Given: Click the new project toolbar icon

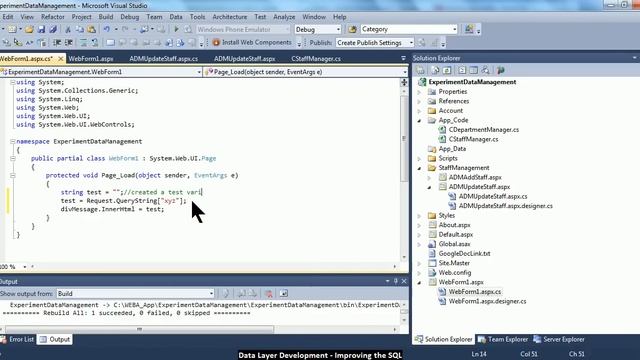Looking at the screenshot, I should point(12,29).
